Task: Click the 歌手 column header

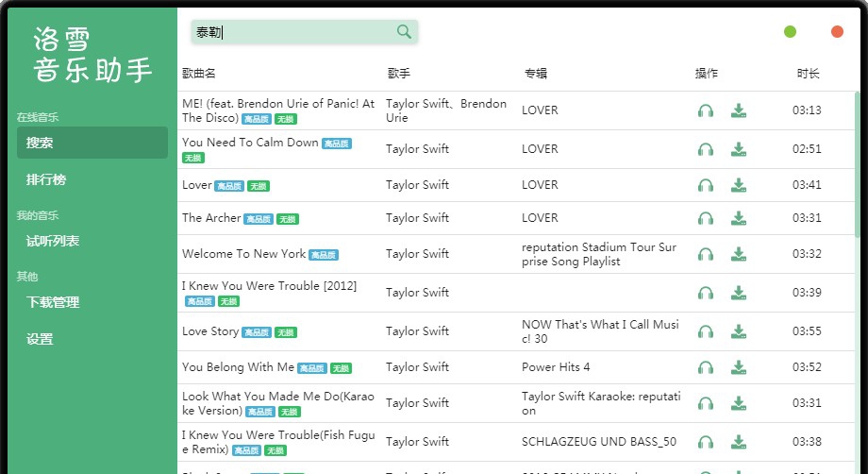Action: click(398, 73)
